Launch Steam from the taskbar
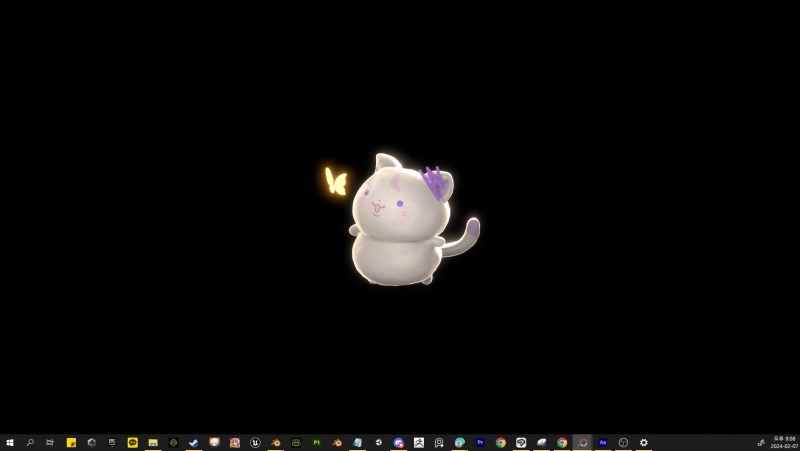Viewport: 800px width, 451px height. [194, 442]
